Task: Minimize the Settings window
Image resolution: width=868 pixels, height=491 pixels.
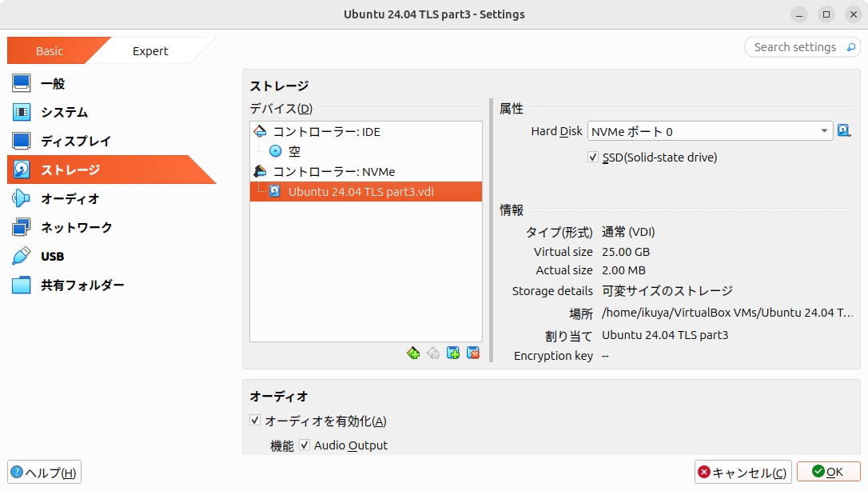Action: 798,14
